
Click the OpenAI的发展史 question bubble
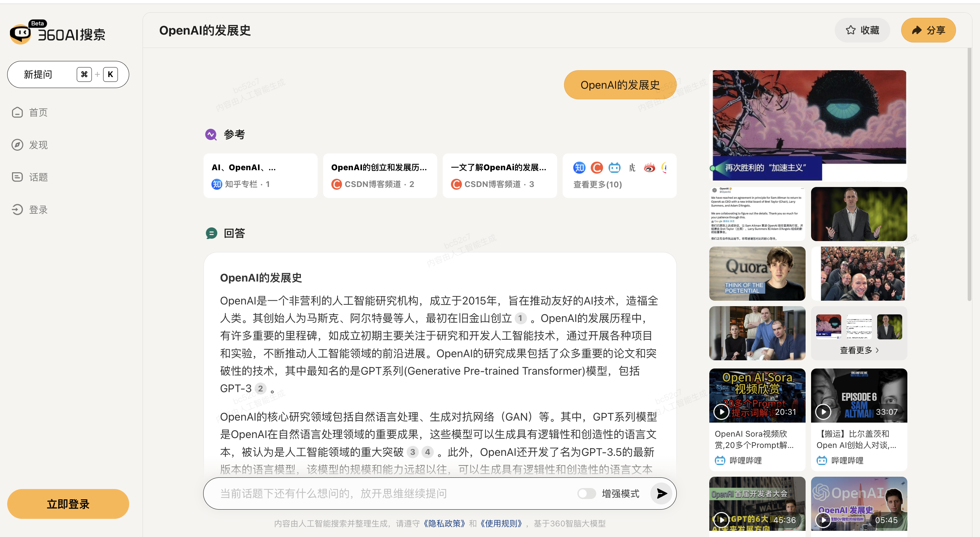[620, 85]
